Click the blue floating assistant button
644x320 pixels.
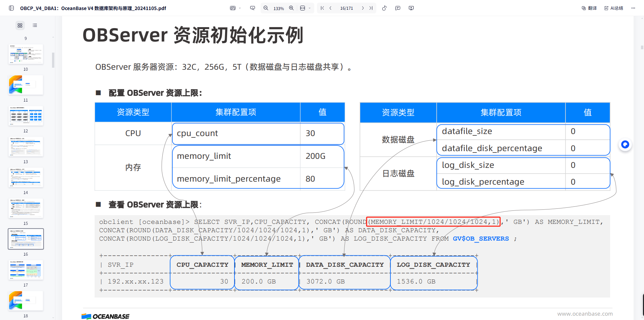[x=625, y=144]
